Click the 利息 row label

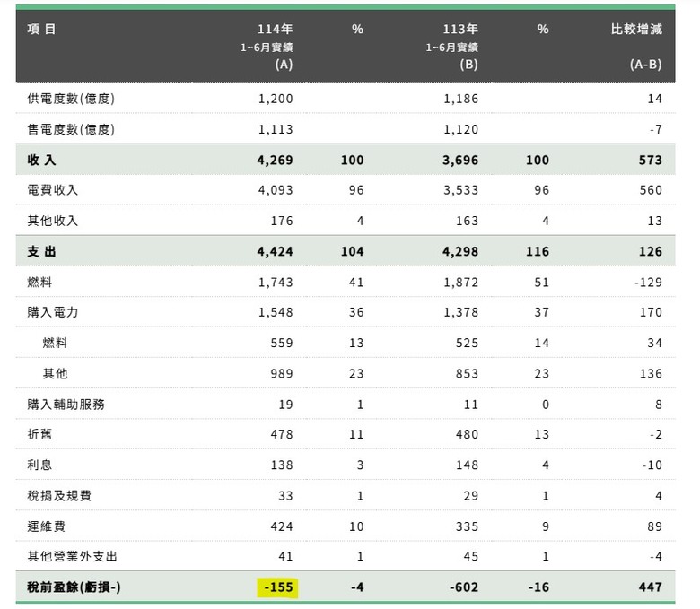pyautogui.click(x=39, y=465)
